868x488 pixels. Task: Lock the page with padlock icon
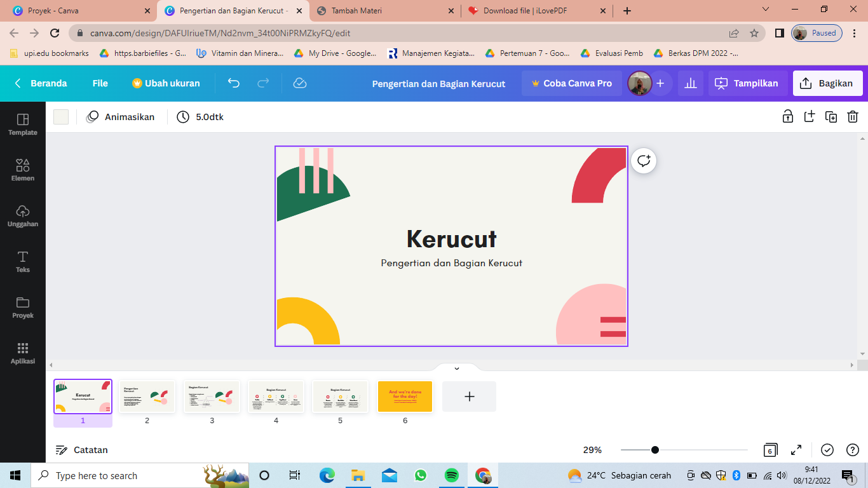click(787, 116)
